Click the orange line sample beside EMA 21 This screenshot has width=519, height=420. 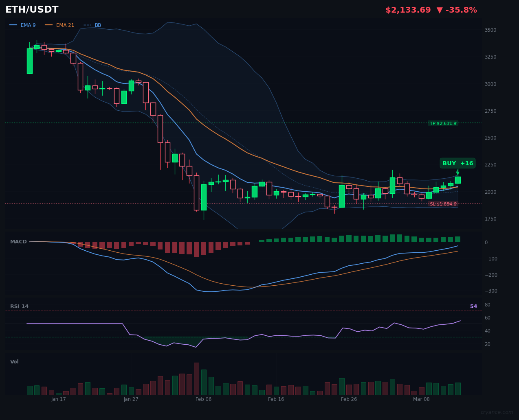[x=50, y=25]
